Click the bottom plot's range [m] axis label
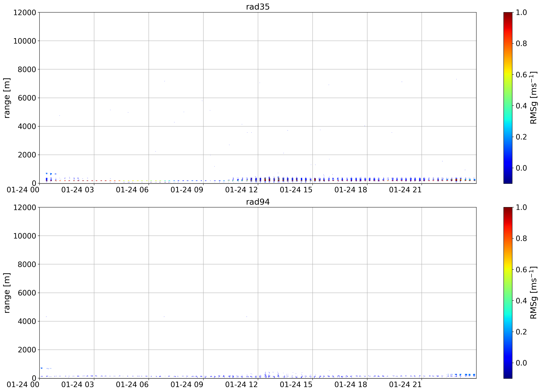 point(7,293)
